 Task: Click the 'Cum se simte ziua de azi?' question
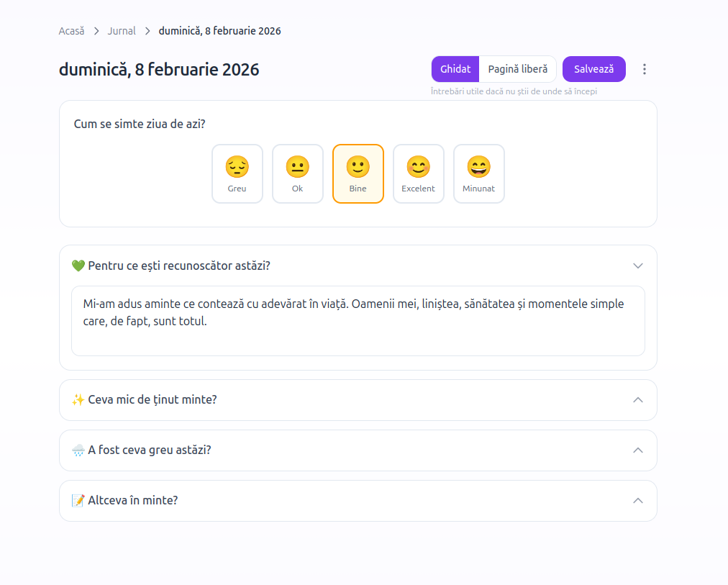(x=140, y=124)
